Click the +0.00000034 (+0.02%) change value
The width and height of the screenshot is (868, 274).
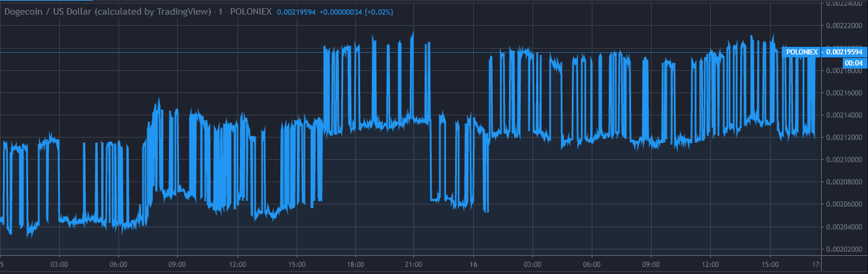pyautogui.click(x=356, y=12)
